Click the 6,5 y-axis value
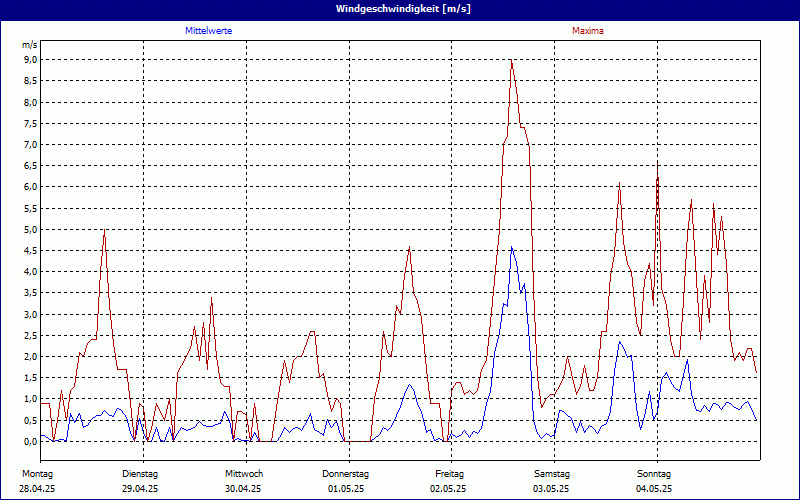 pos(30,166)
